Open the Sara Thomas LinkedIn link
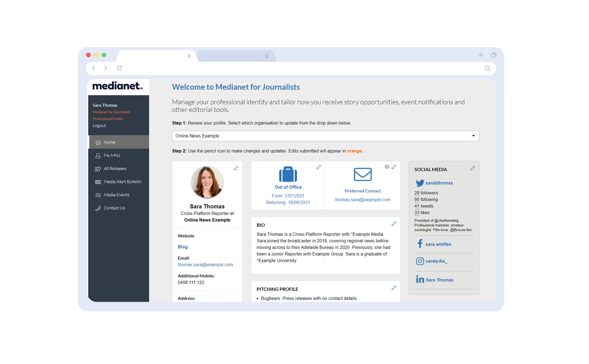Screen dimensions: 589x364 coord(439,280)
